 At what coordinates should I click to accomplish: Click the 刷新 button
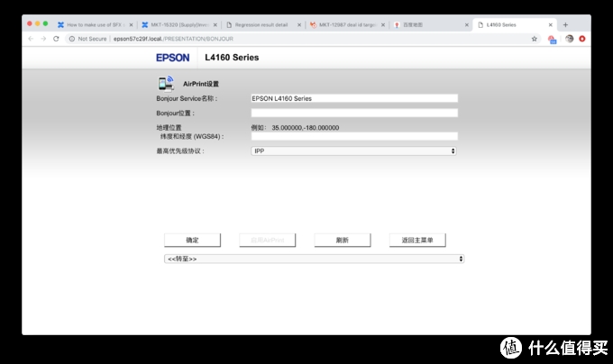click(x=341, y=241)
